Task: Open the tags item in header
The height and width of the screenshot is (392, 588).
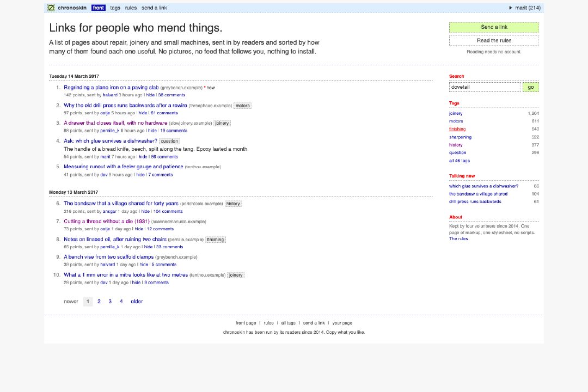Action: pos(115,8)
